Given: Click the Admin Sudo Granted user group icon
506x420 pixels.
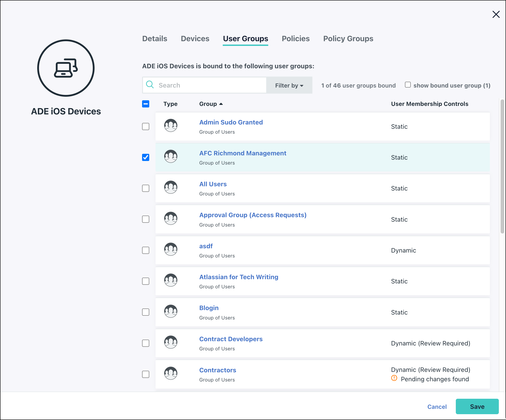Looking at the screenshot, I should tap(171, 126).
